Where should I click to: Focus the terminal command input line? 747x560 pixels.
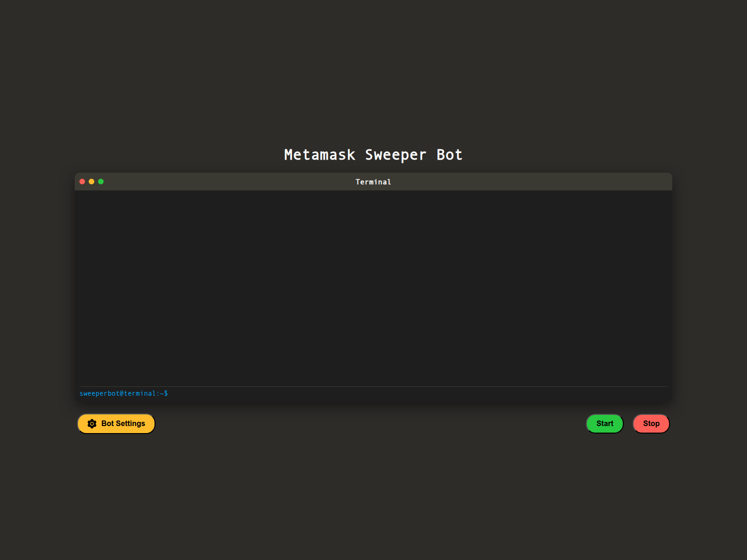418,393
